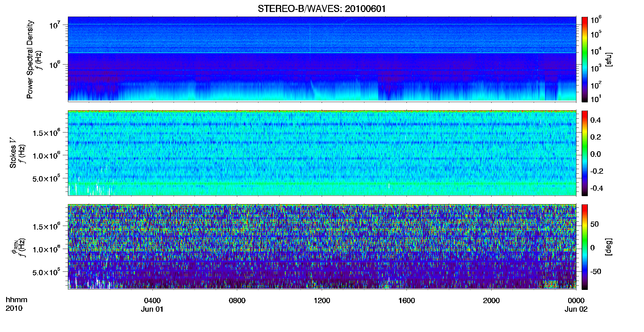Click the -50 degree colorbar tick
This screenshot has width=644, height=332.
pos(596,271)
